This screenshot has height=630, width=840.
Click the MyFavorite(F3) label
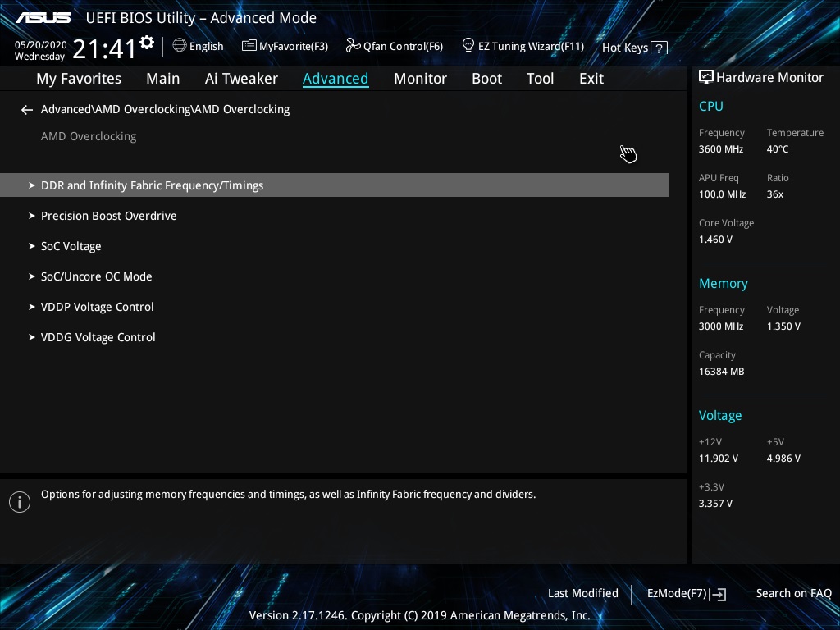click(x=294, y=47)
